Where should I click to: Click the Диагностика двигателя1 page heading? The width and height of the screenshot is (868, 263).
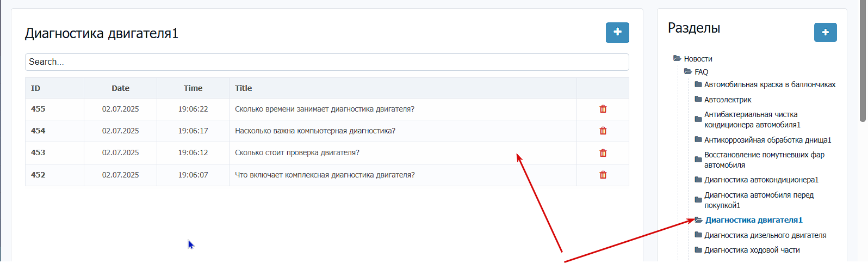(102, 33)
